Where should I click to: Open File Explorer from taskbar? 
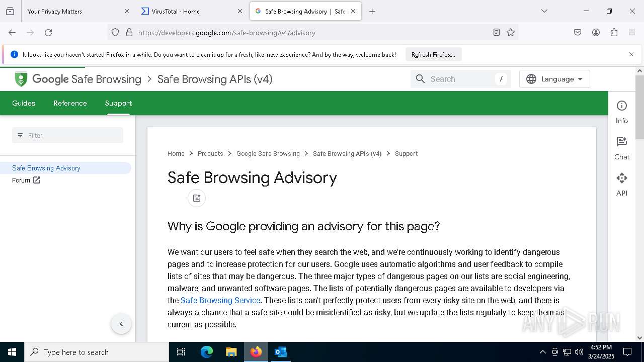[x=231, y=352]
